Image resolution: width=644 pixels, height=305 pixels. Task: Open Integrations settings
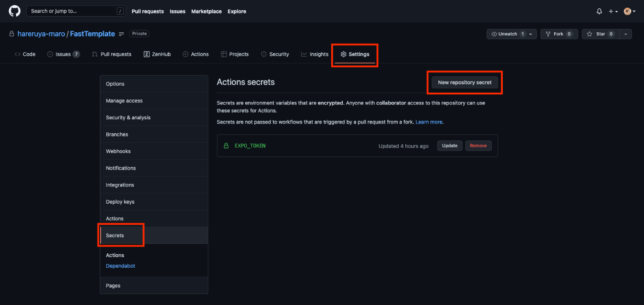(x=154, y=185)
